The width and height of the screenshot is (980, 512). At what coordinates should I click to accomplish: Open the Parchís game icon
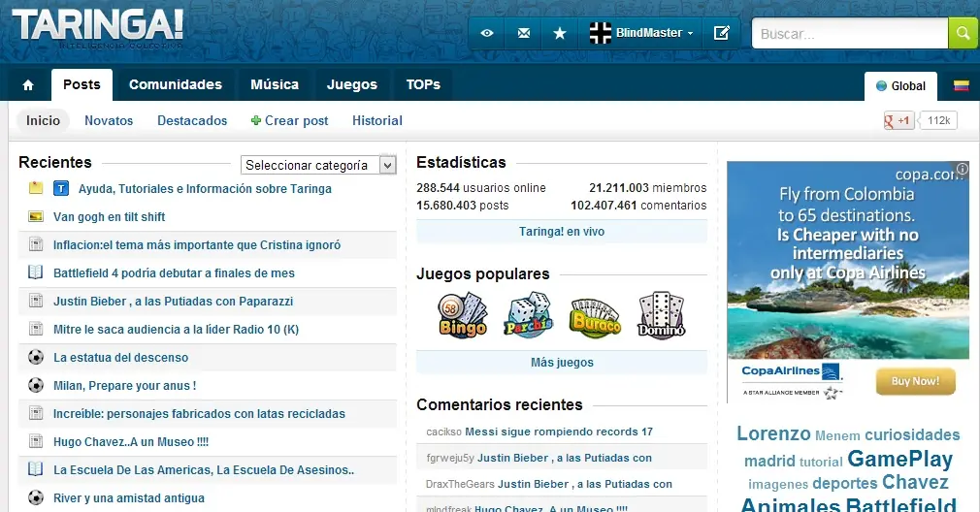529,315
